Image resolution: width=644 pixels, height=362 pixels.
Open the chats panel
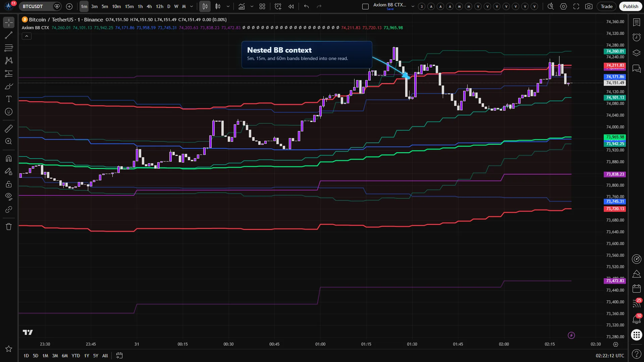coord(636,69)
